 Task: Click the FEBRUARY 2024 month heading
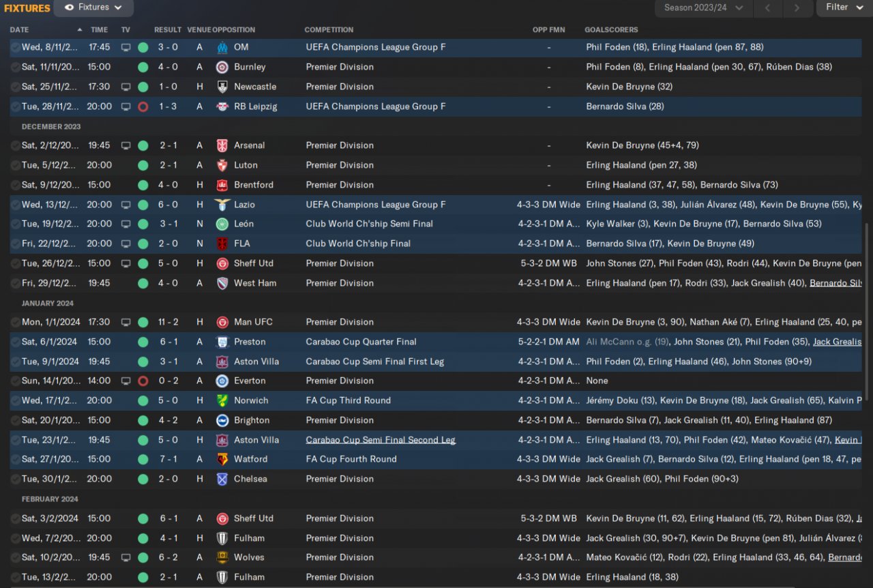click(x=50, y=499)
